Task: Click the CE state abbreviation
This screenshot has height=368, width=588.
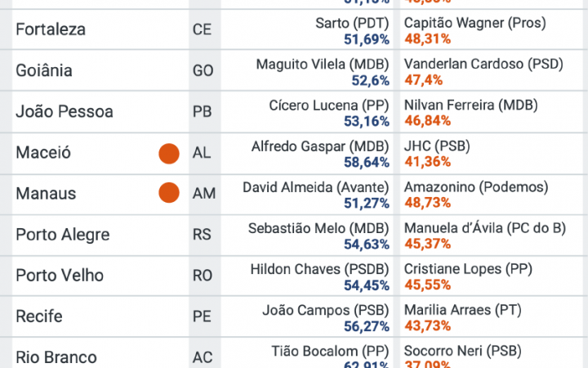Action: [x=203, y=30]
